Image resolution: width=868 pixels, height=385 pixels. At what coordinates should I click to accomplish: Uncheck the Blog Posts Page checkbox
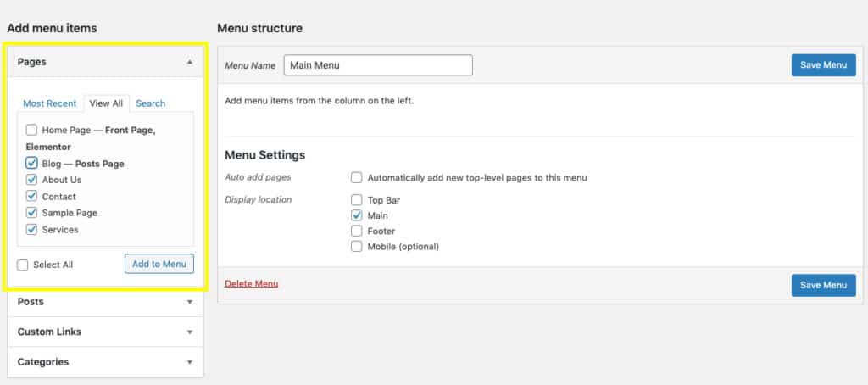(x=31, y=164)
